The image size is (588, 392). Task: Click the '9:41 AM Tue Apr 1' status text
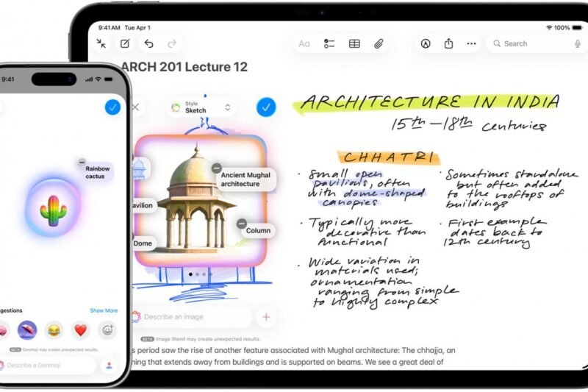click(124, 28)
